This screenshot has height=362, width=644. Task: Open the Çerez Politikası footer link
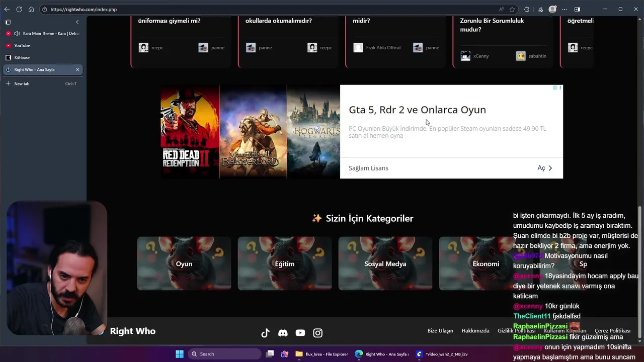coord(612,331)
